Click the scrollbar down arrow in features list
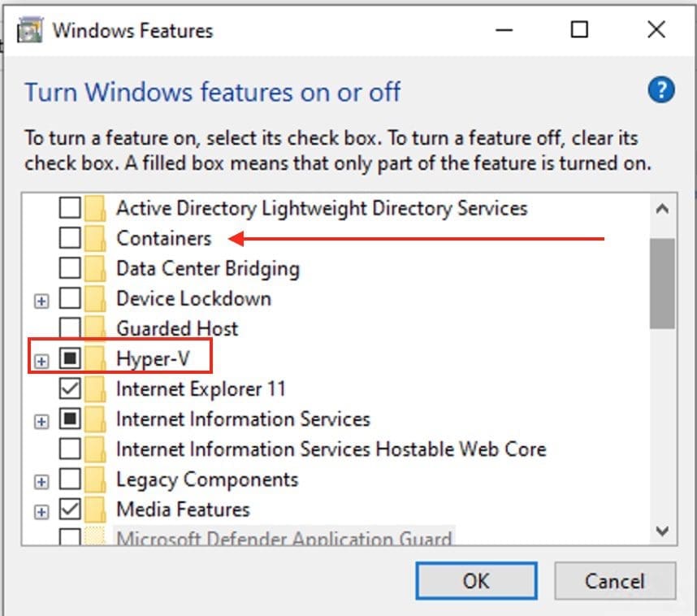Viewport: 697px width, 616px height. click(662, 531)
